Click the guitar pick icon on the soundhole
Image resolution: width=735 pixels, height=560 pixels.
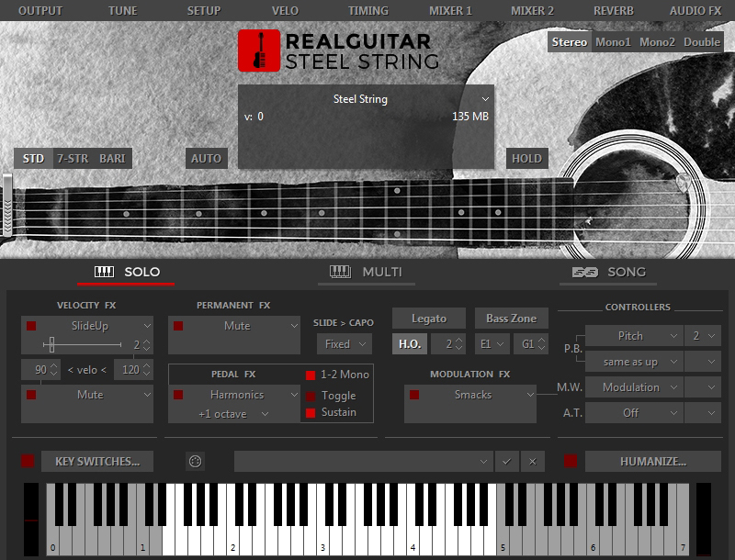(x=684, y=183)
